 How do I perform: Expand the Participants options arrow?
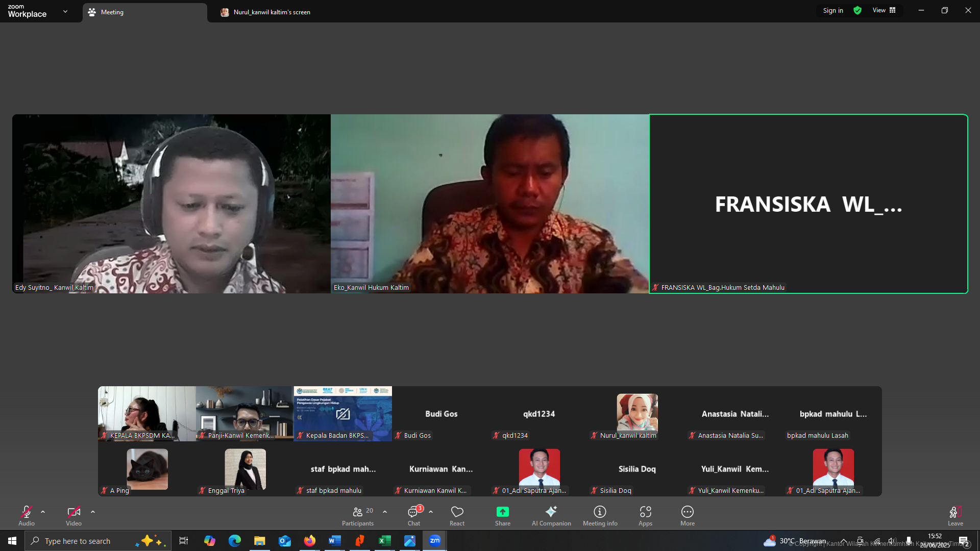pos(385,512)
